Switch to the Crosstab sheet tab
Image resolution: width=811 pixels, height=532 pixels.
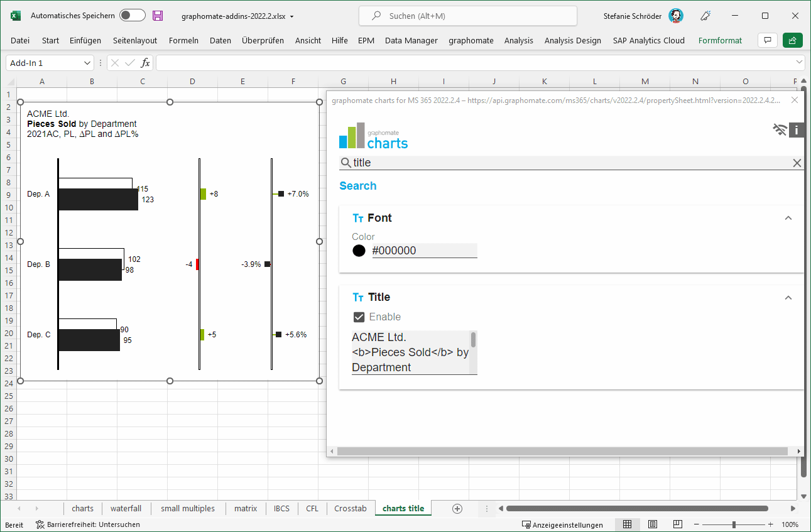coord(351,509)
